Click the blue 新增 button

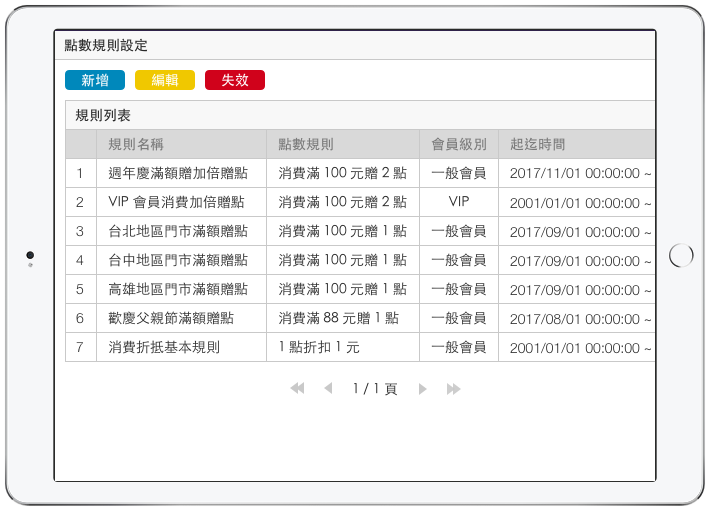tap(95, 81)
